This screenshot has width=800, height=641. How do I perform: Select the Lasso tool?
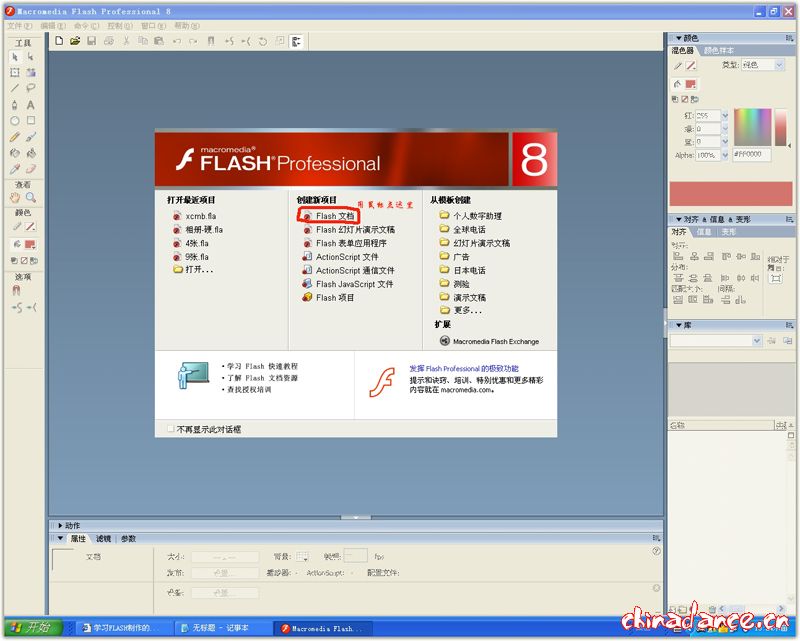click(x=31, y=88)
